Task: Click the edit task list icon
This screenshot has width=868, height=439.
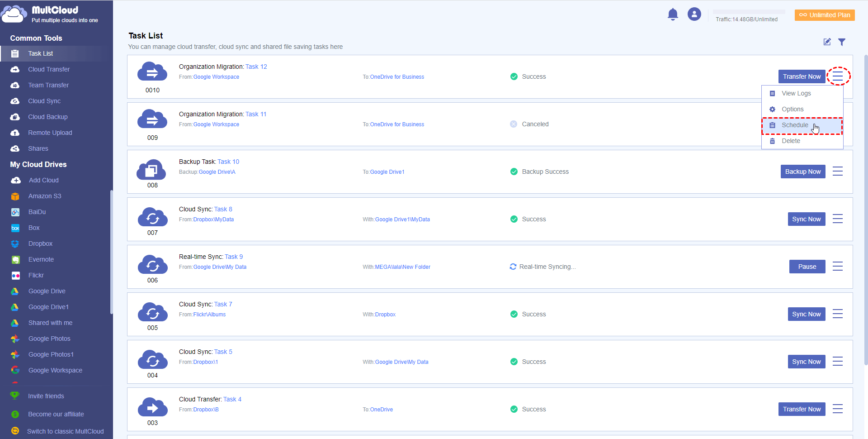Action: click(827, 42)
